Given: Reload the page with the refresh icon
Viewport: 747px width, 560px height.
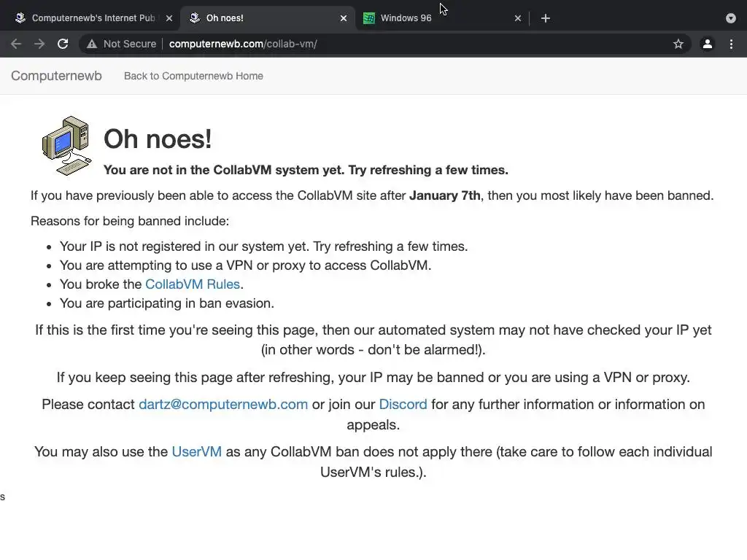Looking at the screenshot, I should (x=63, y=44).
